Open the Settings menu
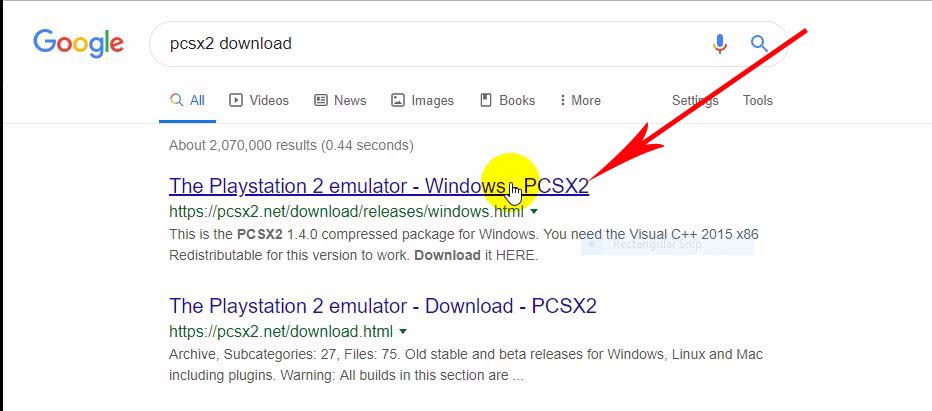 [x=695, y=101]
